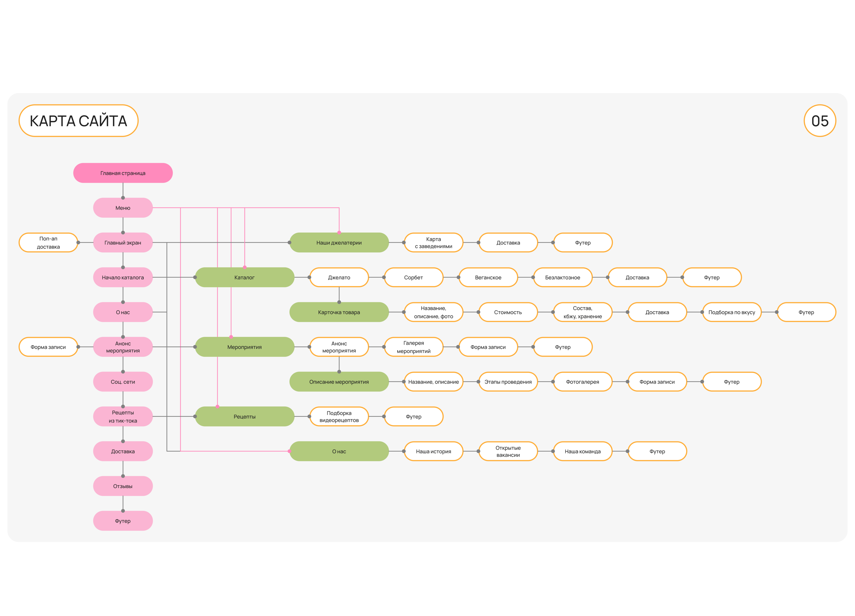The width and height of the screenshot is (855, 616).
Task: Click the Карточка товара node
Action: (x=339, y=312)
